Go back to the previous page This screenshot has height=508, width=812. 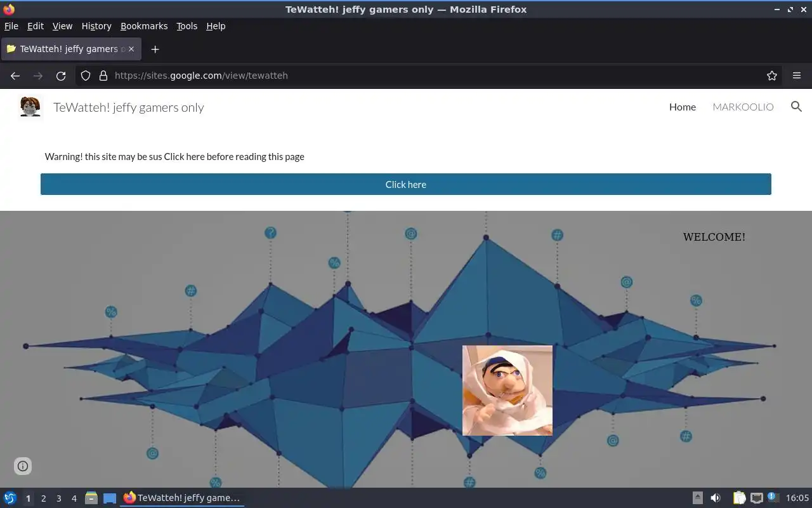click(15, 76)
